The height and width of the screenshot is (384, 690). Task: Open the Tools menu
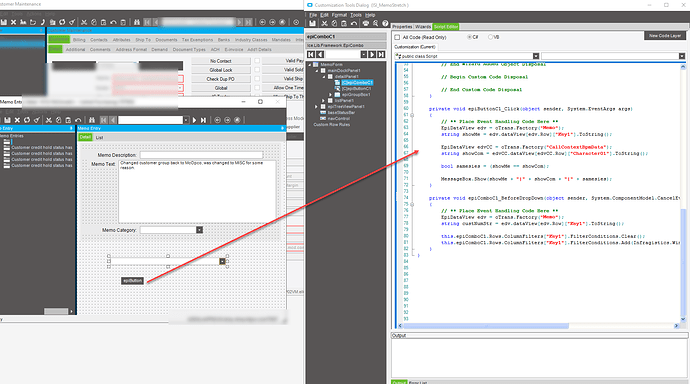(x=356, y=15)
